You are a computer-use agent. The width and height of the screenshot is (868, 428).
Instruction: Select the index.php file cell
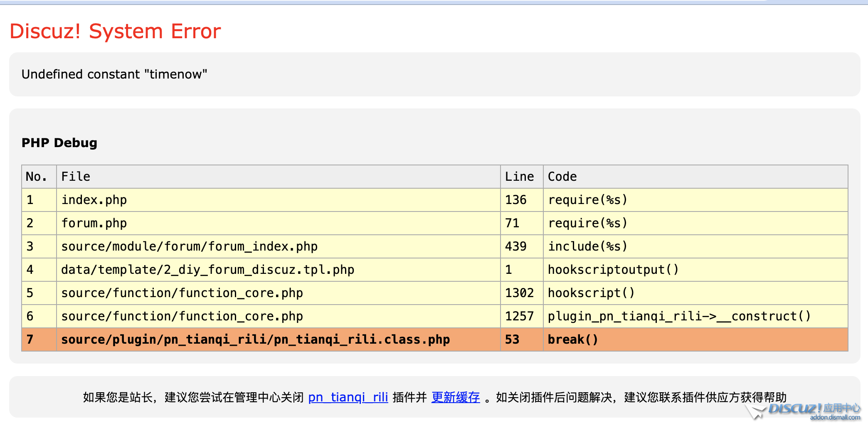click(x=94, y=200)
